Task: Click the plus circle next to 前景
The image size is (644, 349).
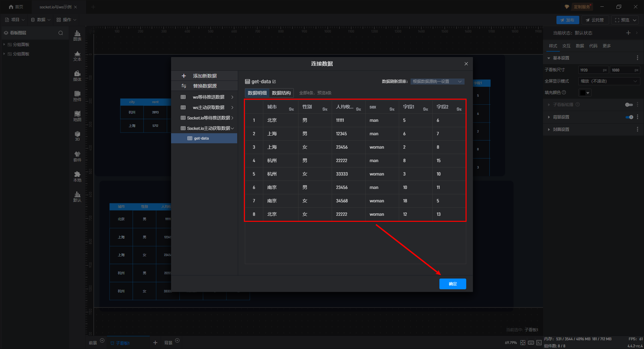Action: (102, 341)
